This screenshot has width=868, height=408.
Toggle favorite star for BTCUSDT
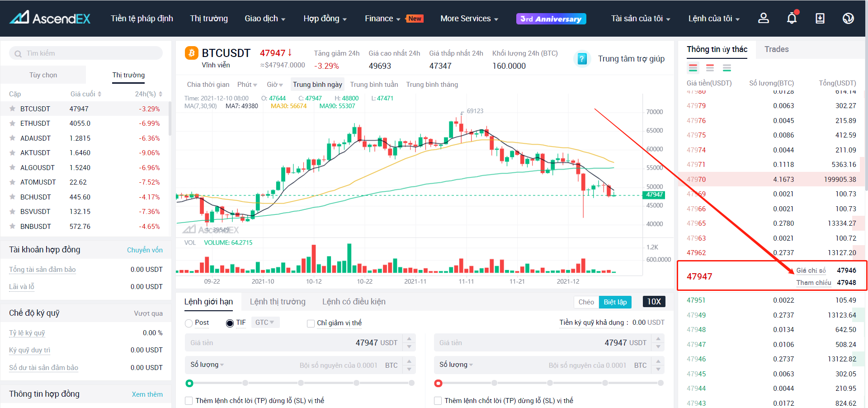coord(13,109)
